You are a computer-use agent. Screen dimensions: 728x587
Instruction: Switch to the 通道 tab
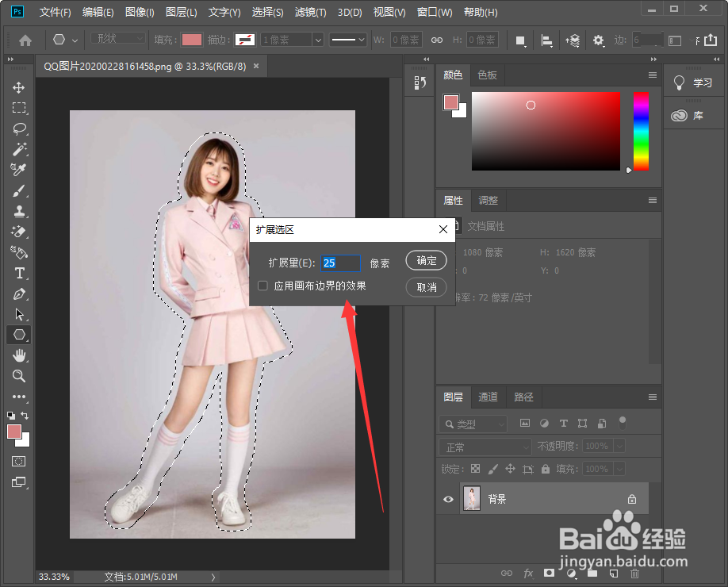point(488,397)
